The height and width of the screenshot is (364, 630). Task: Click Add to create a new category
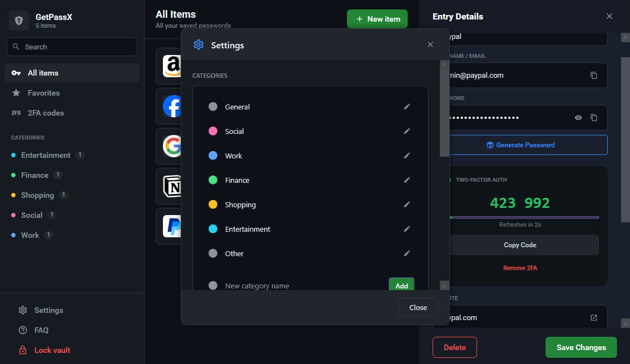coord(401,286)
